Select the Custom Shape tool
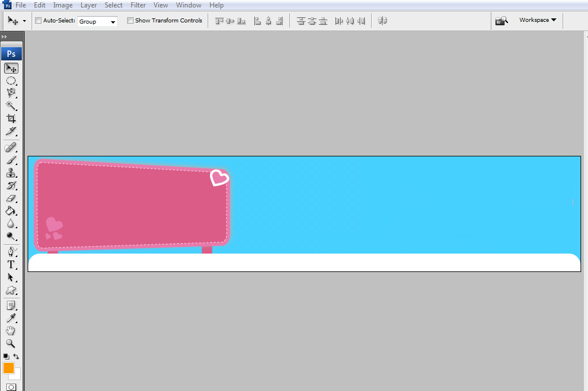This screenshot has height=391, width=588. (12, 290)
